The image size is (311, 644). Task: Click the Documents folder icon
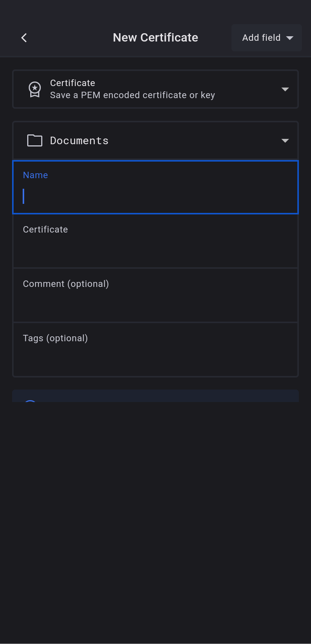pos(35,140)
